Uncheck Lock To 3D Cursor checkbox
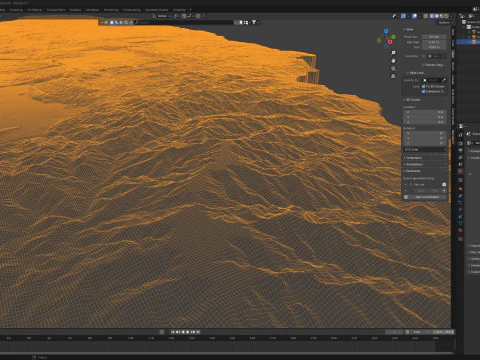This screenshot has height=360, width=480. tap(423, 87)
